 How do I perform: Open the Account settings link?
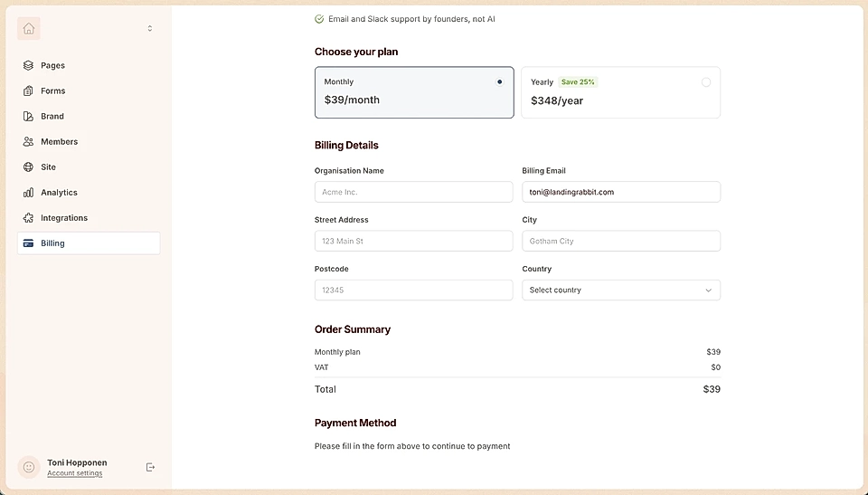point(75,473)
